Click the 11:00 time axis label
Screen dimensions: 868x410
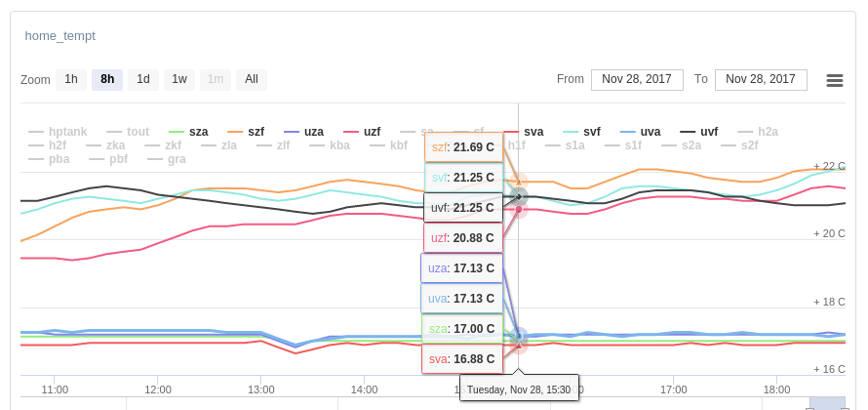(55, 389)
